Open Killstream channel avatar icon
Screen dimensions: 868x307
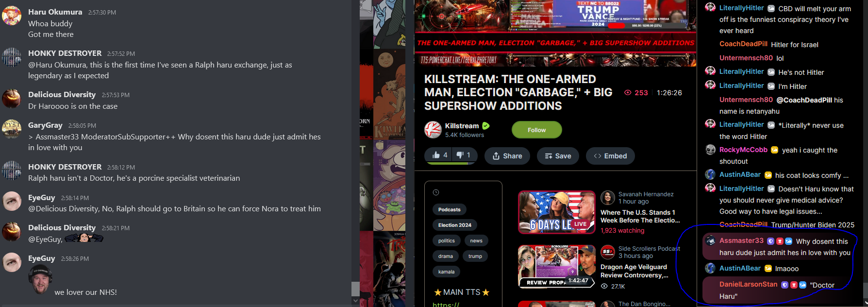point(433,130)
